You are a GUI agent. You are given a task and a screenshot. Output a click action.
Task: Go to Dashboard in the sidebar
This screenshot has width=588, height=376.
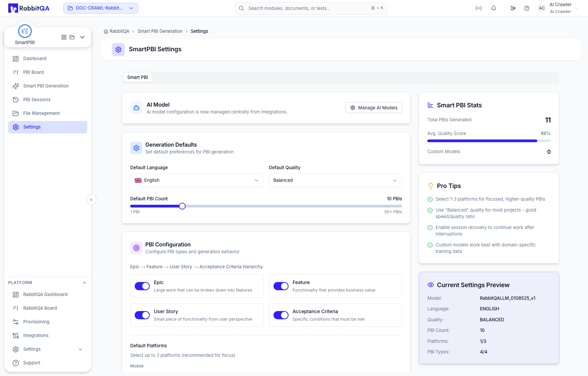point(48,59)
